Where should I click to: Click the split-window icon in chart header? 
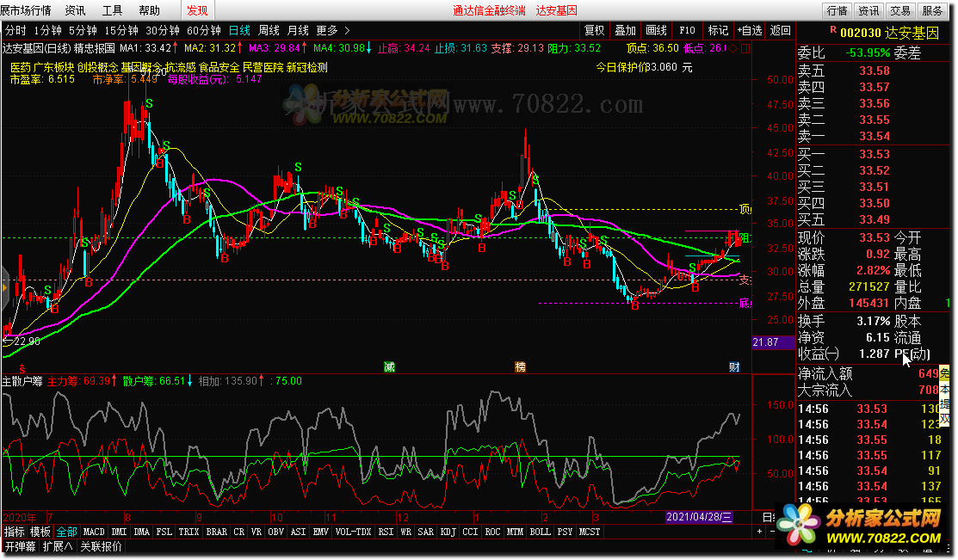point(745,48)
